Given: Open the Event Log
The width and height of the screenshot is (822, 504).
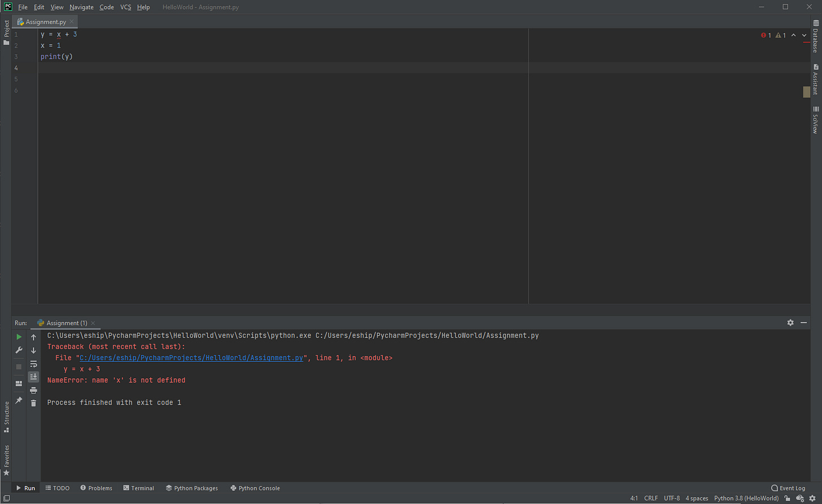Looking at the screenshot, I should coord(788,488).
